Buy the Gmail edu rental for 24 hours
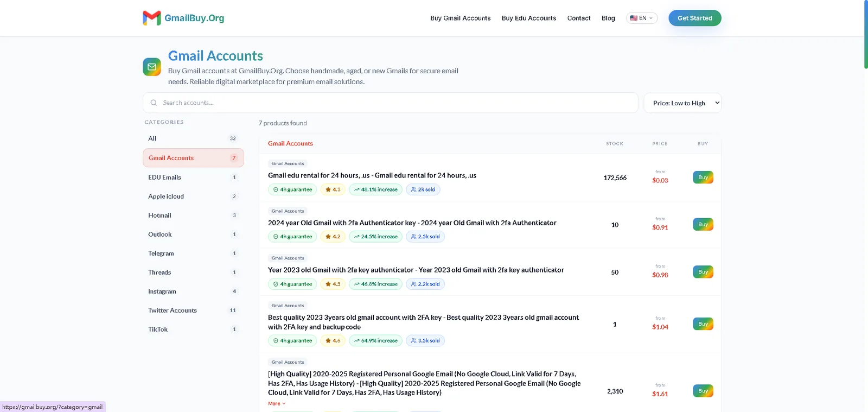The width and height of the screenshot is (868, 412). pyautogui.click(x=703, y=178)
